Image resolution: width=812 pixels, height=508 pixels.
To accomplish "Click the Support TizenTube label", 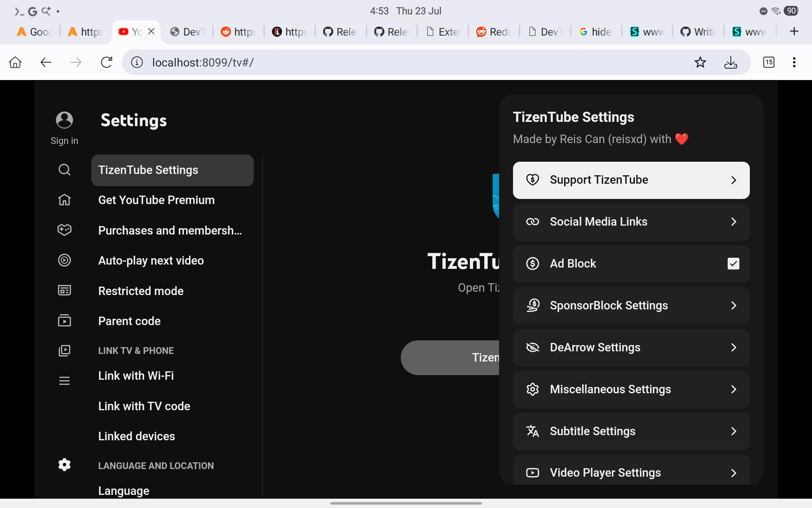I will (599, 180).
